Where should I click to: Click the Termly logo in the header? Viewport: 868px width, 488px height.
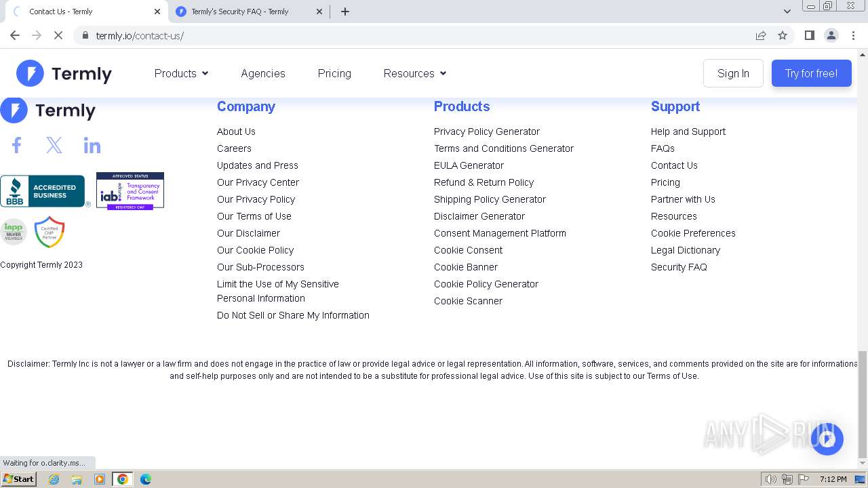64,73
